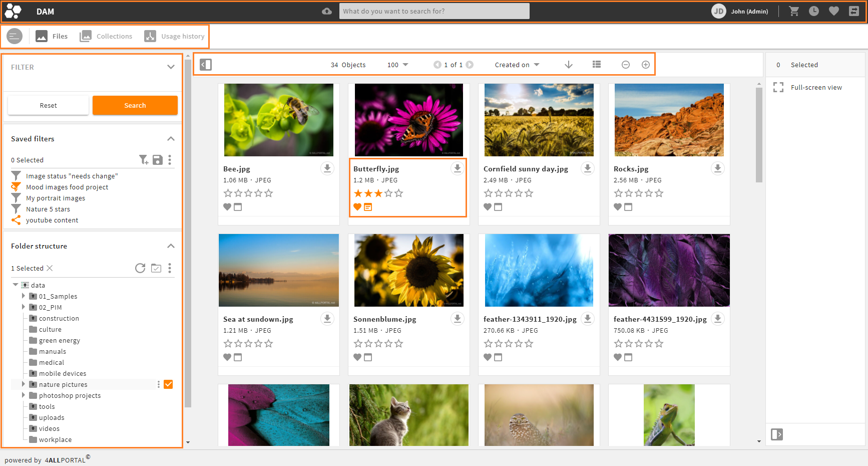868x466 pixels.
Task: Toggle the main navigation hamburger menu
Action: click(15, 36)
